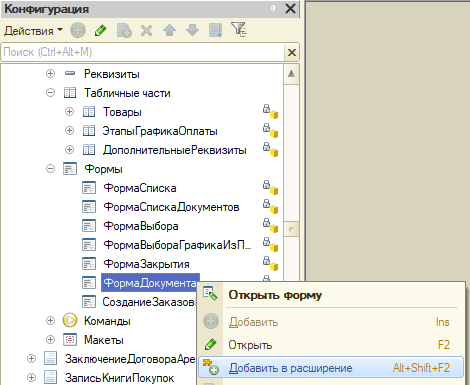Select Реквизиты in the tree
This screenshot has height=385, width=470.
pyautogui.click(x=112, y=74)
